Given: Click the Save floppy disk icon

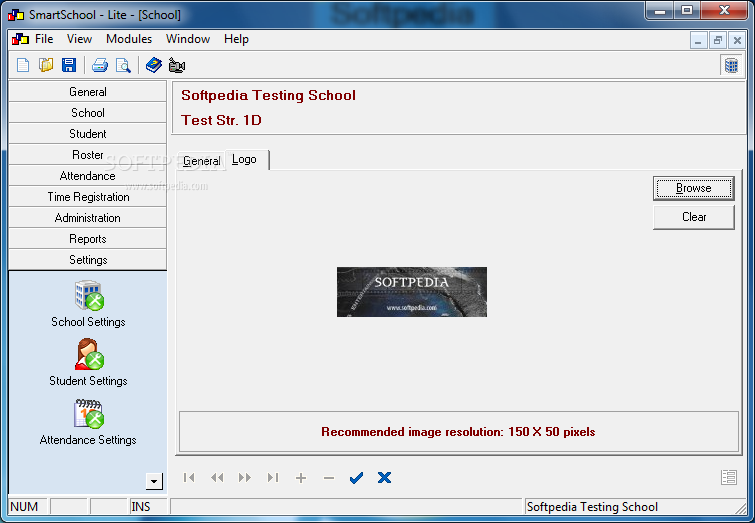Looking at the screenshot, I should (x=69, y=65).
